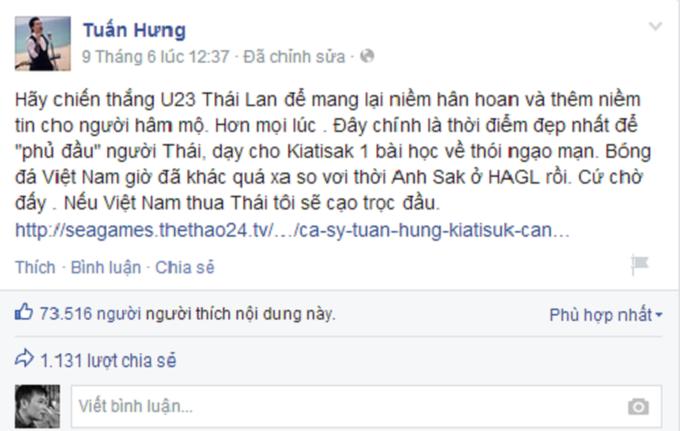The width and height of the screenshot is (680, 431).
Task: Open the Tuấn Hưng profile name link
Action: coord(134,30)
